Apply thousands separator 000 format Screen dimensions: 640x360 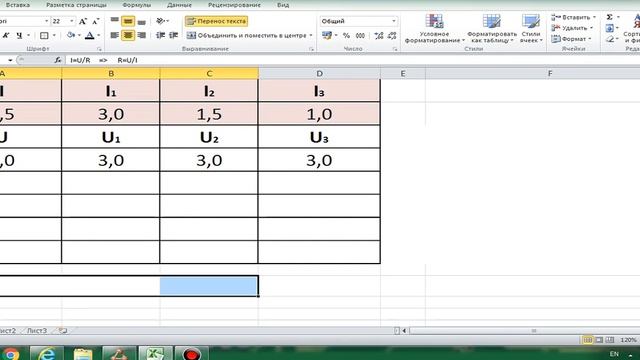pyautogui.click(x=360, y=36)
